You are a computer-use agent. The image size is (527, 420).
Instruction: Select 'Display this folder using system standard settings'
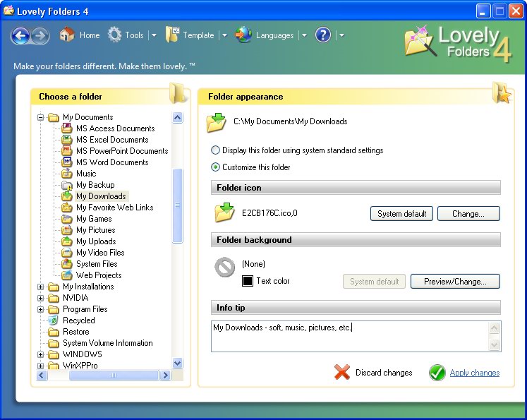[215, 150]
